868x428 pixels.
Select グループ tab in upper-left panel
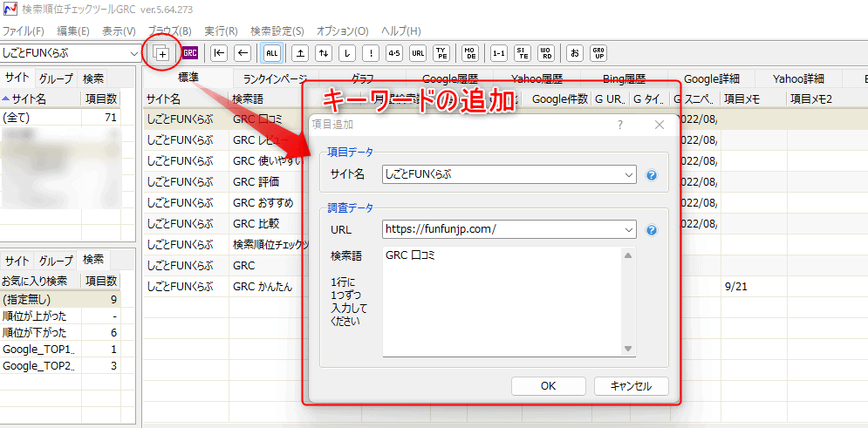(56, 79)
